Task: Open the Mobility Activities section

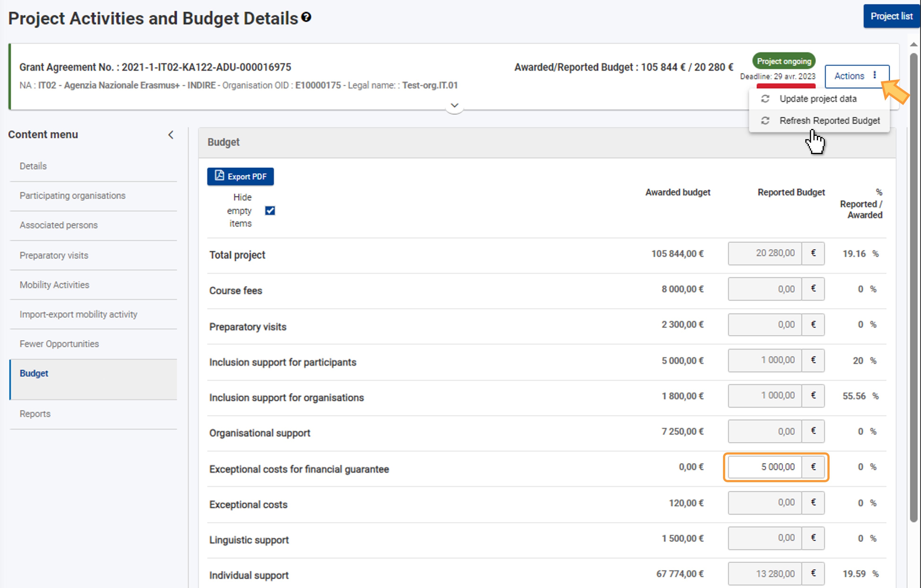Action: [x=54, y=285]
